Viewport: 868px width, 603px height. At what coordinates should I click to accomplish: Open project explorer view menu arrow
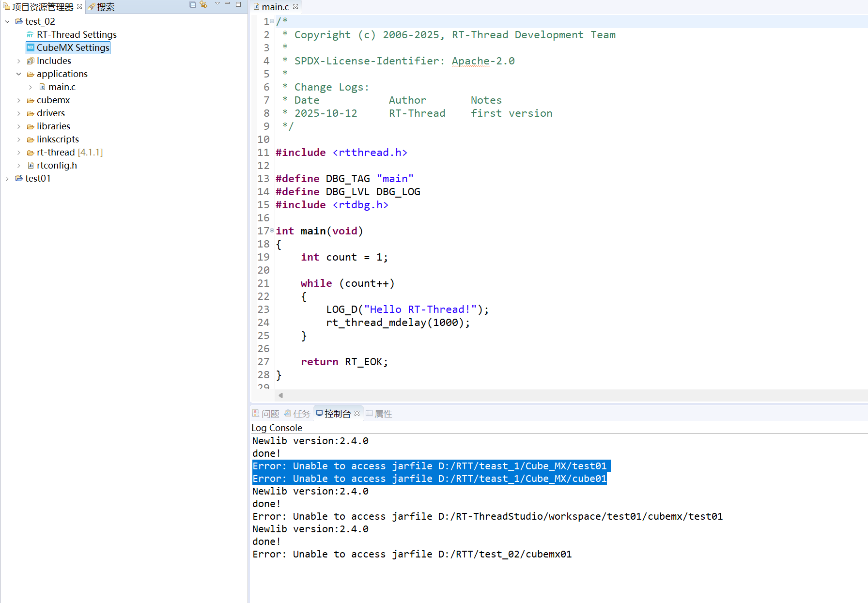217,4
